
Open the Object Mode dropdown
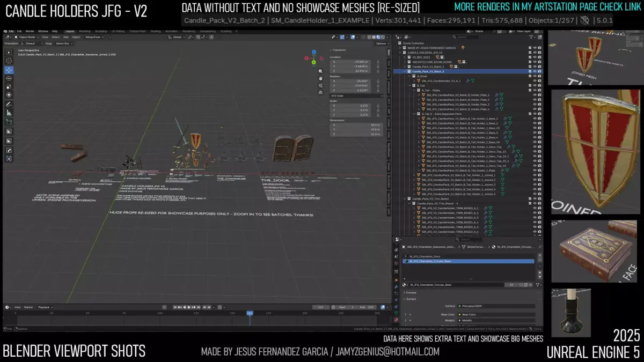pyautogui.click(x=26, y=37)
